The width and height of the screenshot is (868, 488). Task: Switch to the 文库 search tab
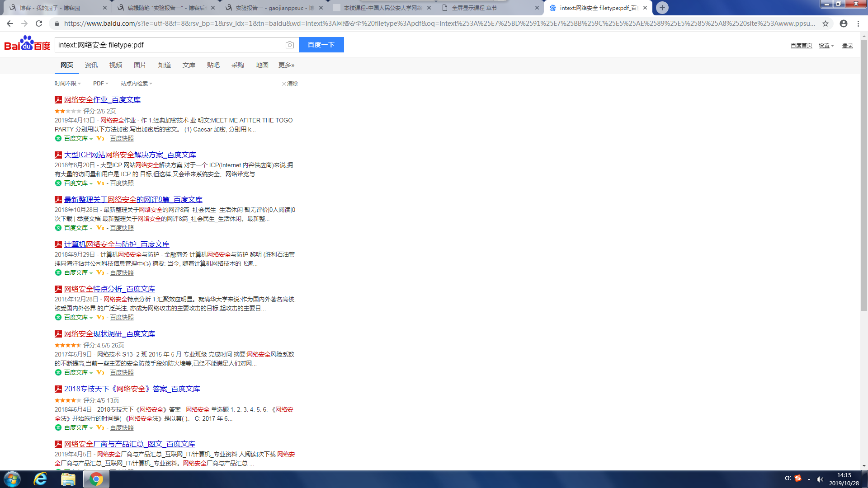(189, 65)
